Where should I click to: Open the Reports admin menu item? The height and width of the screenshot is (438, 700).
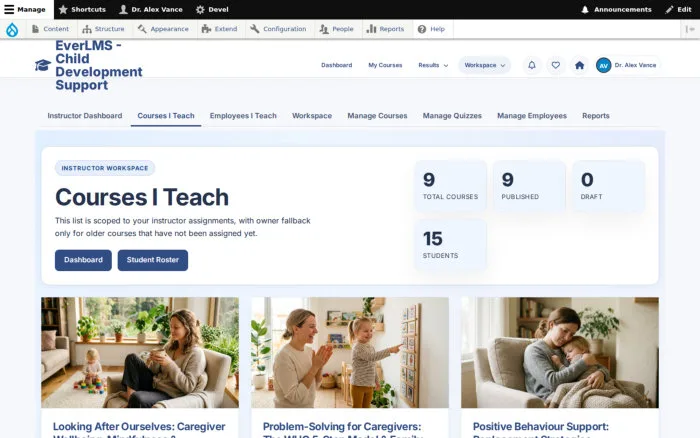tap(386, 29)
